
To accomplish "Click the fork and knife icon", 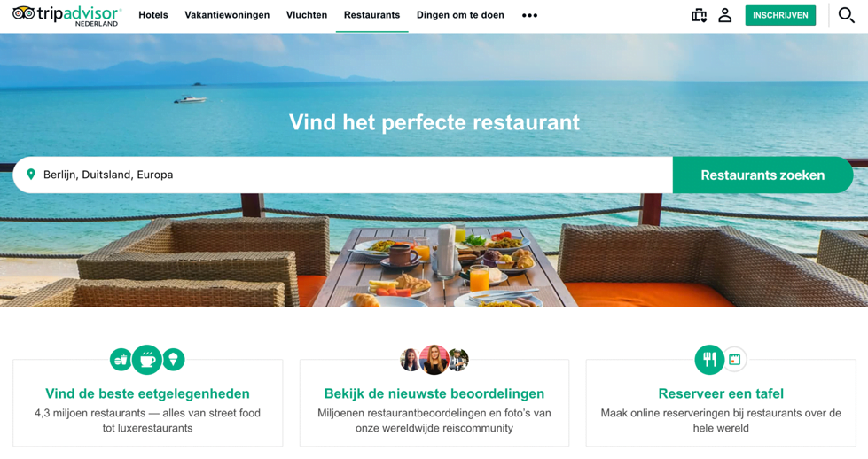I will coord(709,360).
